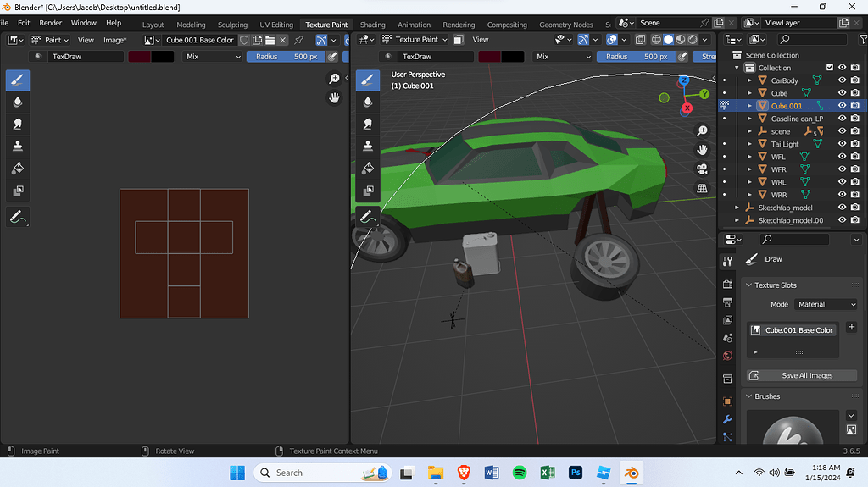868x487 pixels.
Task: Hide TailLight object eye icon
Action: coord(842,144)
